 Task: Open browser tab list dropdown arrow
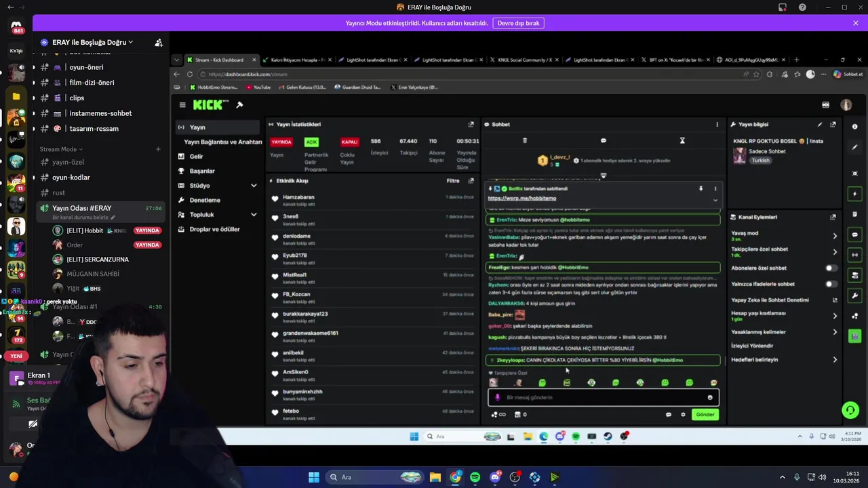point(176,60)
